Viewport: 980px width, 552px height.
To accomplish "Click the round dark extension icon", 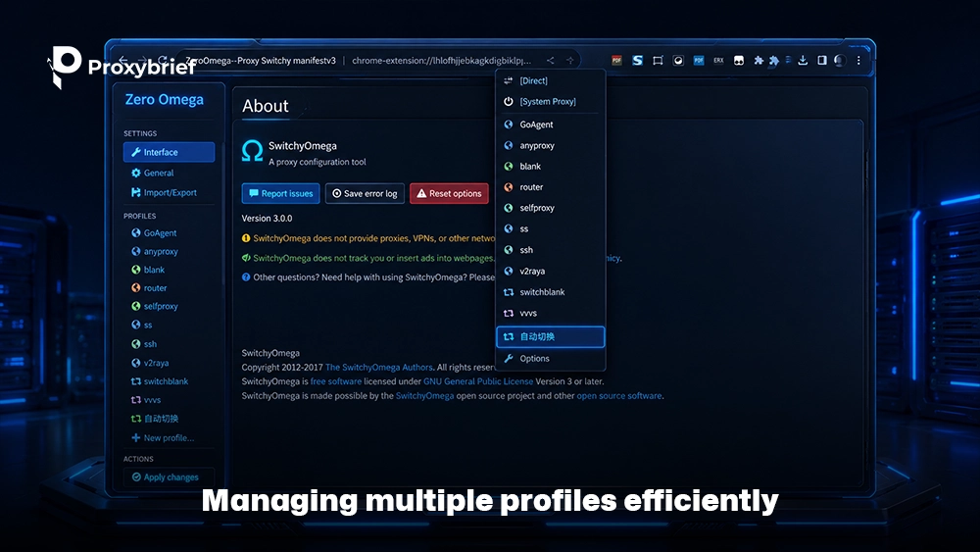I will pos(678,61).
